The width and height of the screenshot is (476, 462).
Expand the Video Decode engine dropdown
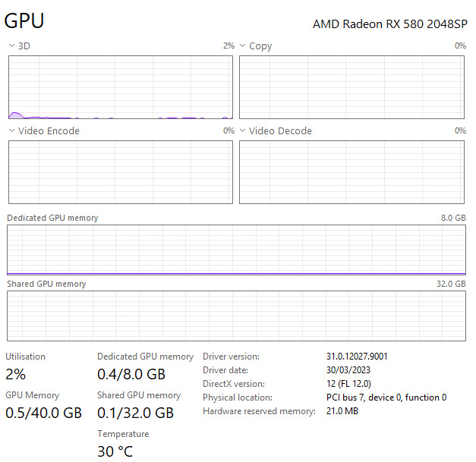243,131
